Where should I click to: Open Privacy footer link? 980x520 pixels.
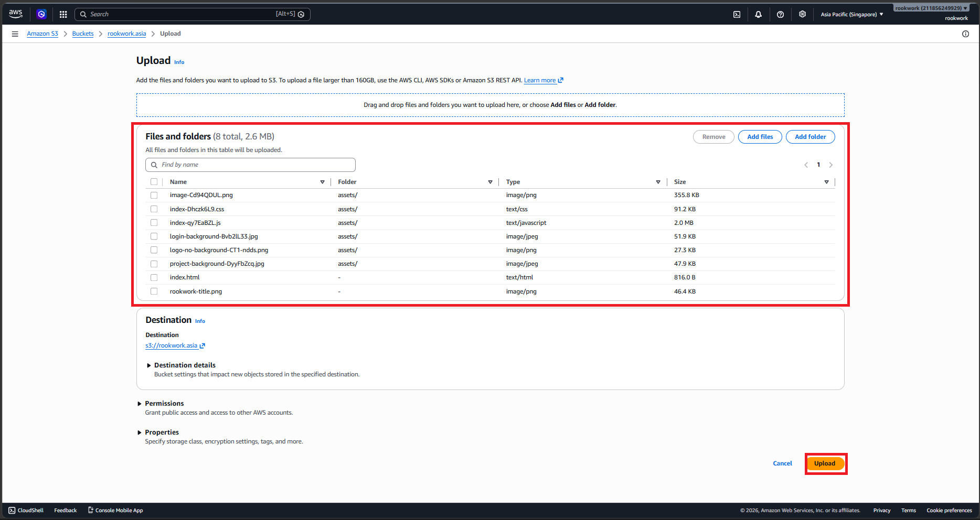pyautogui.click(x=882, y=510)
